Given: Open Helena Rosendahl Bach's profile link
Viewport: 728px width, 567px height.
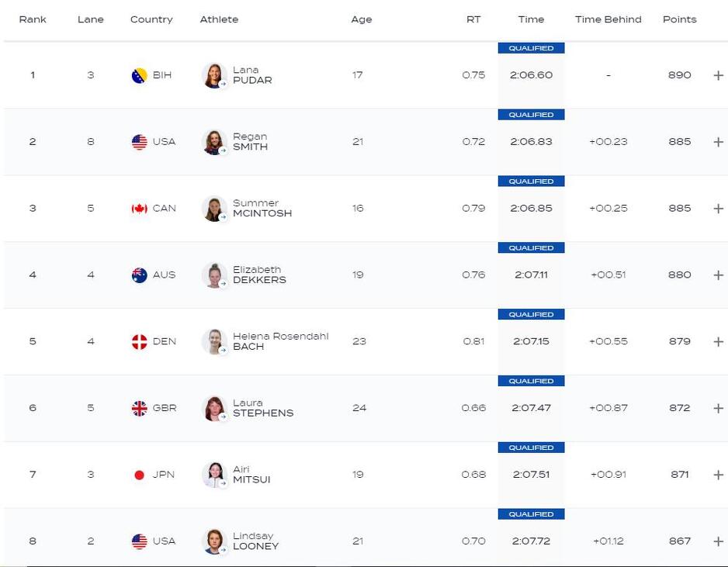Looking at the screenshot, I should pos(280,341).
